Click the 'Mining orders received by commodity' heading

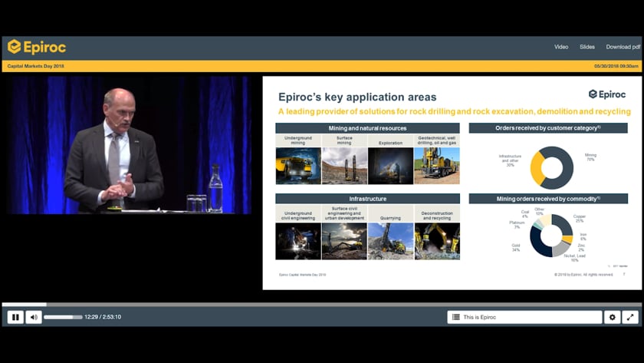click(x=548, y=199)
